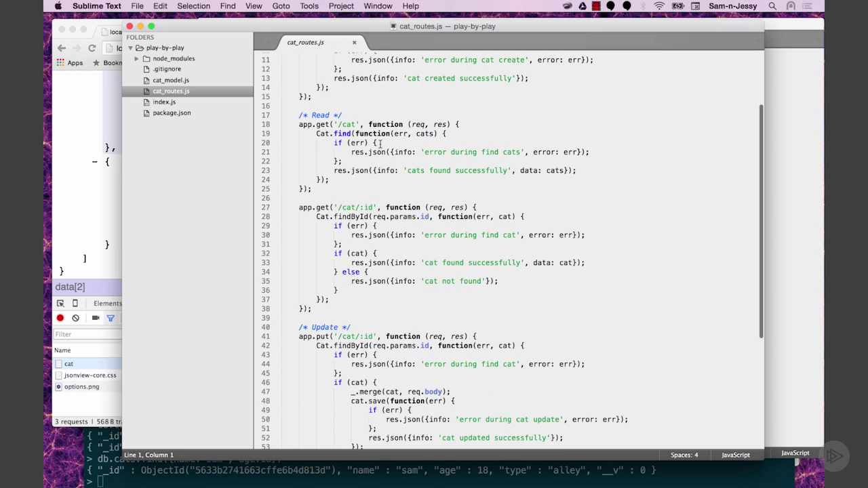The image size is (868, 488).
Task: Click the Google Drive menu bar icon
Action: (x=583, y=6)
